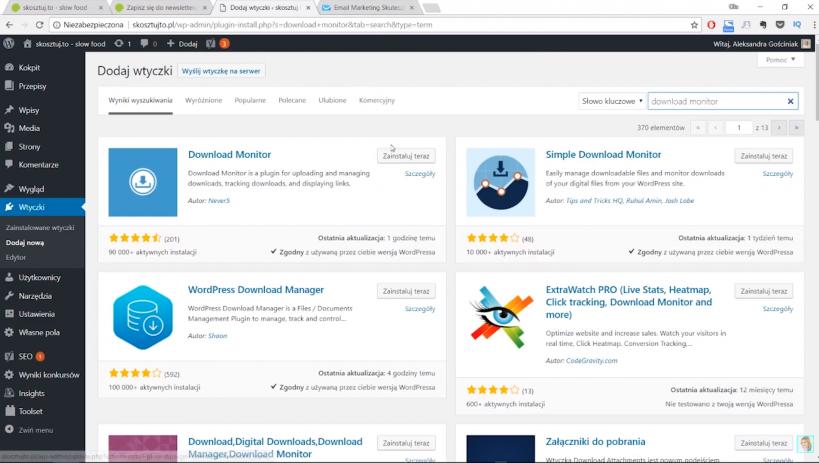Open Strony pages menu
This screenshot has width=819, height=463.
click(29, 147)
